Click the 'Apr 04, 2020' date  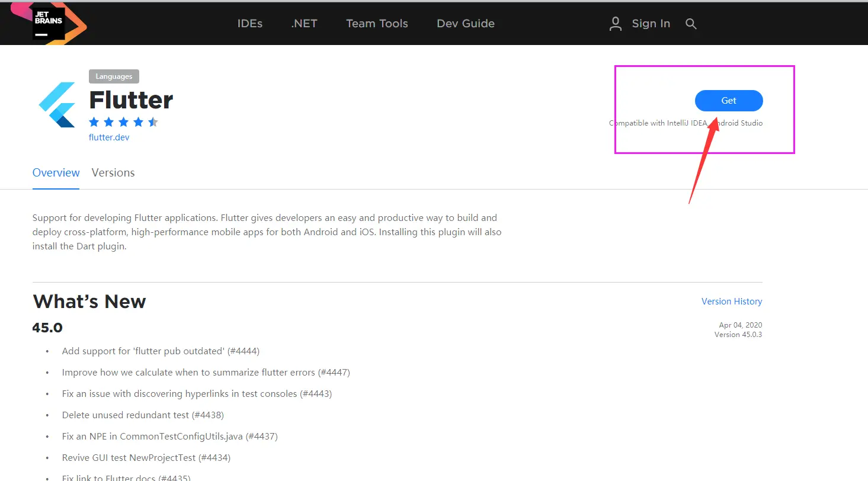click(741, 325)
